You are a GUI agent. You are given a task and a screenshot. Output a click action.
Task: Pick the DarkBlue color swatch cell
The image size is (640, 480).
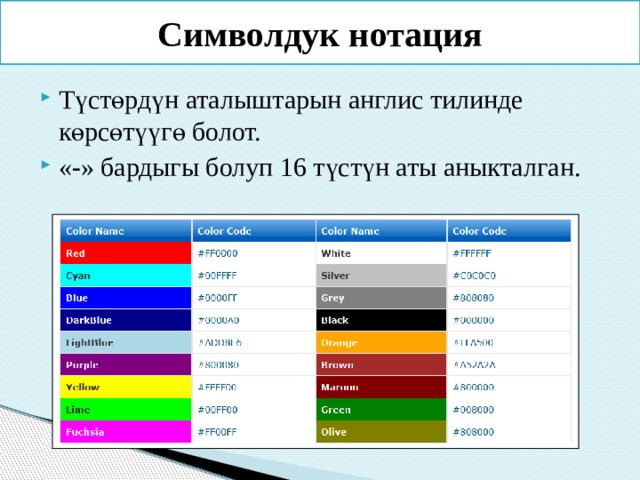click(126, 320)
